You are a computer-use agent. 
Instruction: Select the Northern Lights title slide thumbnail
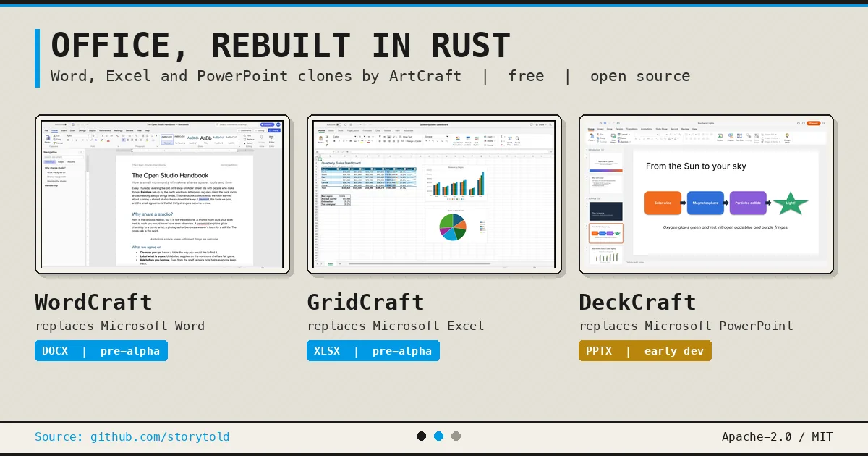[606, 162]
